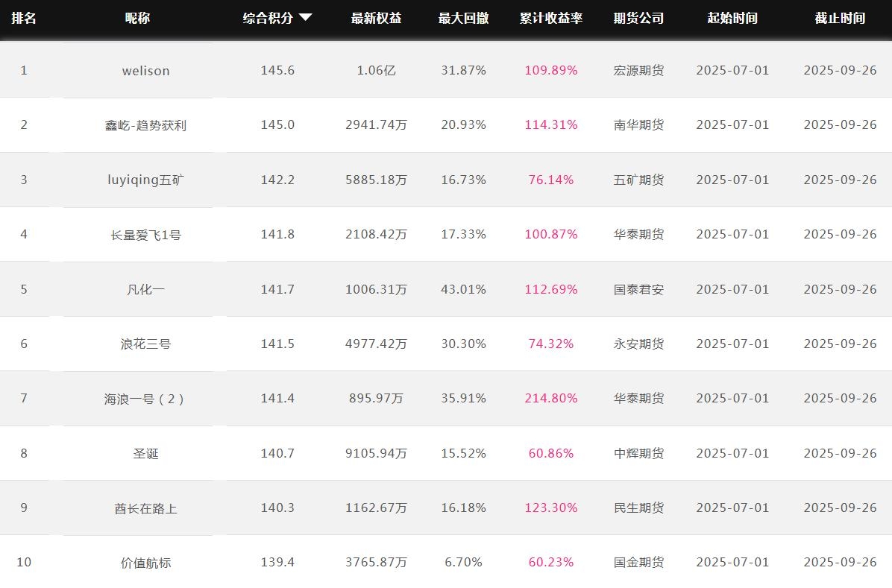Click the 价值航标 nickname
Viewport: 892px width, 588px height.
coord(145,563)
